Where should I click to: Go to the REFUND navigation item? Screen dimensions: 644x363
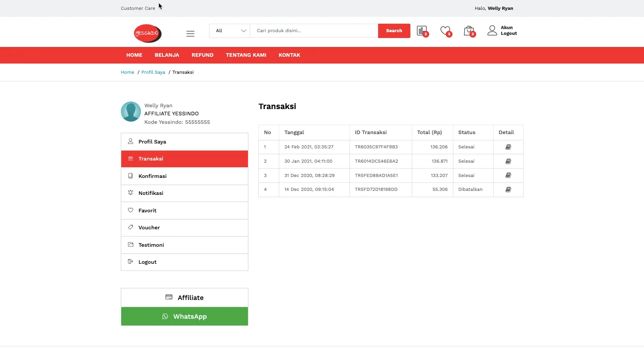coord(202,55)
